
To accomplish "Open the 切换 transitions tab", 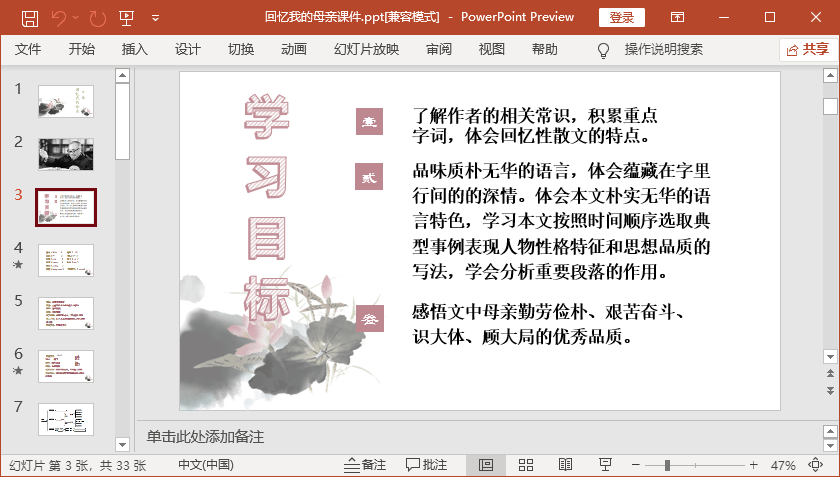I will (241, 49).
